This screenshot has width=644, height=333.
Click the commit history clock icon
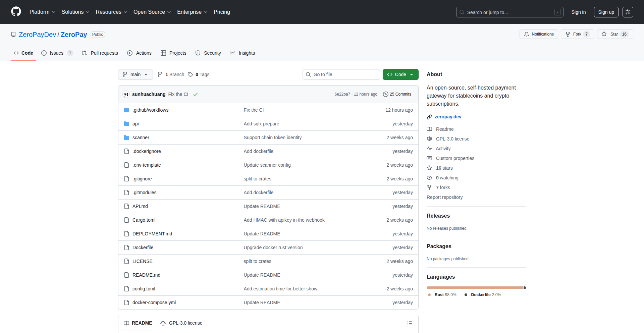(386, 94)
